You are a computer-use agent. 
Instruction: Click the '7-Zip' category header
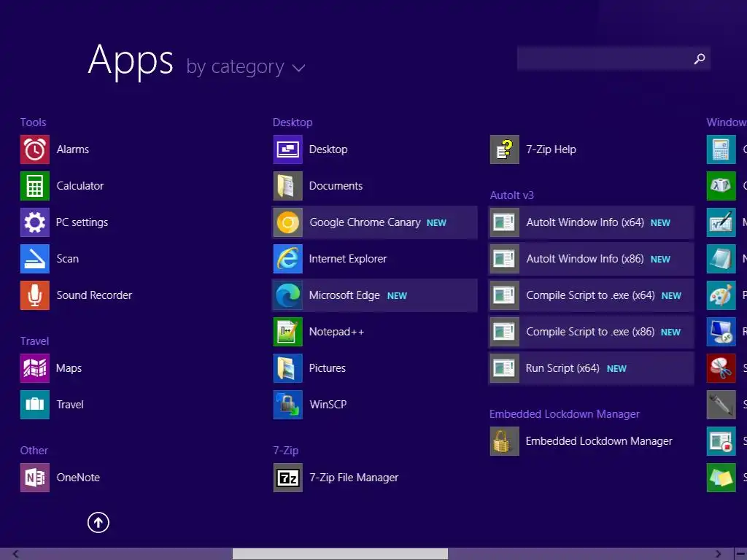coord(286,451)
